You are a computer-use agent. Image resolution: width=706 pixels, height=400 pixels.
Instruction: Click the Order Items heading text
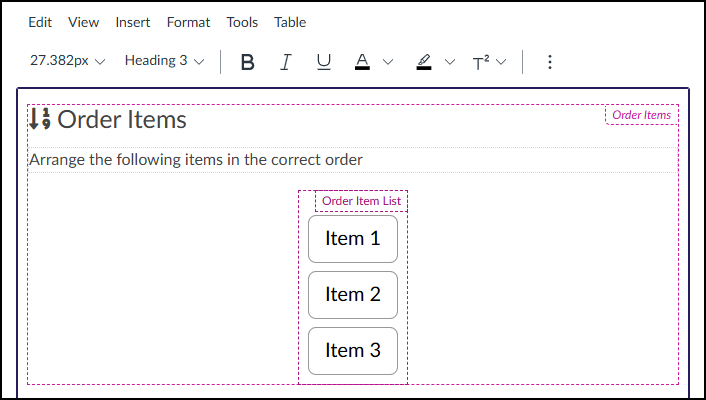point(122,120)
